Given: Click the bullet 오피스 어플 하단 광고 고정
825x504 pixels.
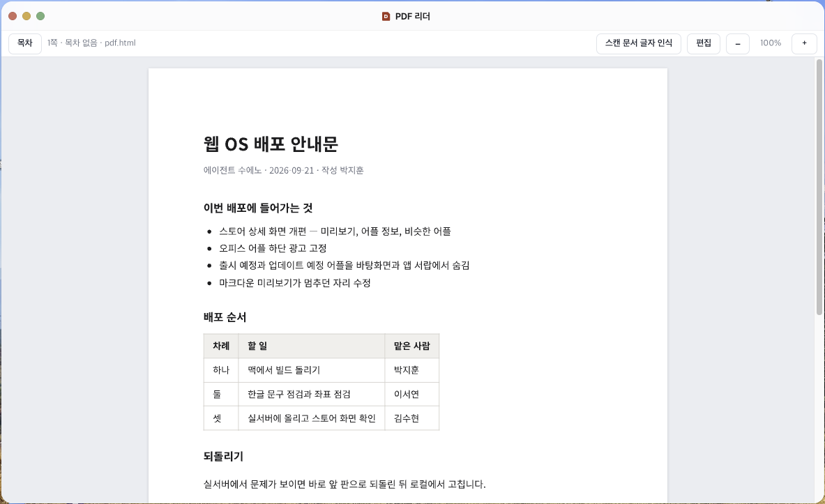Looking at the screenshot, I should point(273,248).
